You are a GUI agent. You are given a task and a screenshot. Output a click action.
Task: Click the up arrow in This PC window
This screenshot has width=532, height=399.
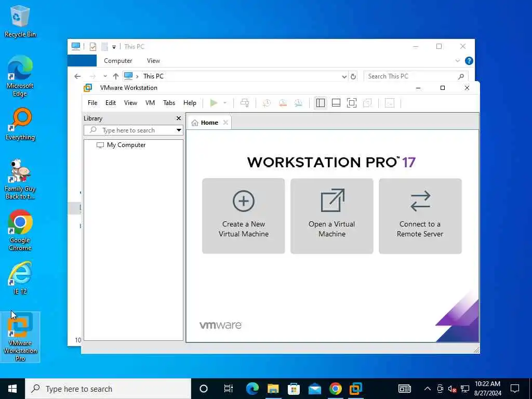116,76
